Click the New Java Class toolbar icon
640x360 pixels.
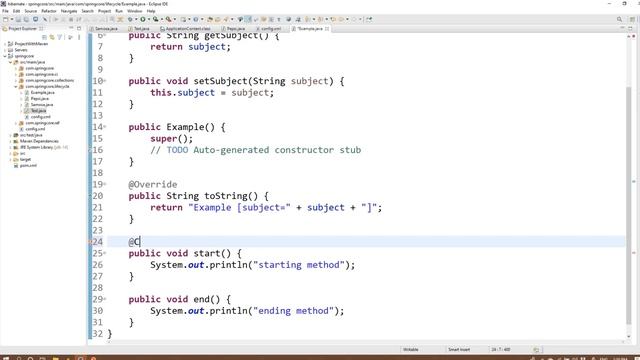196,19
